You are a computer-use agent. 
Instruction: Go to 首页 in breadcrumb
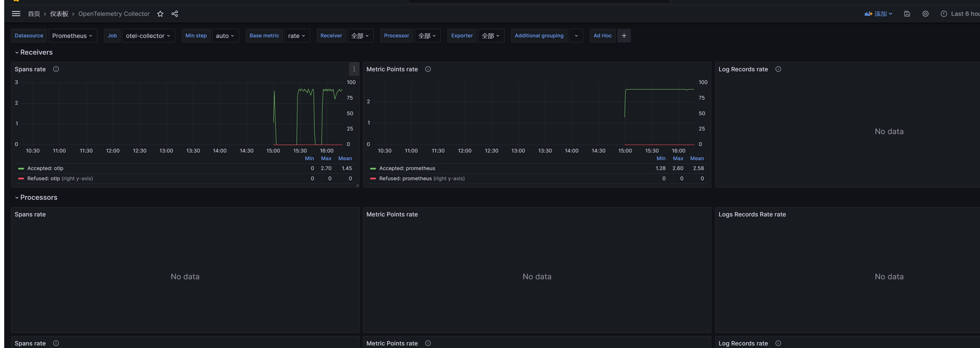[34, 14]
